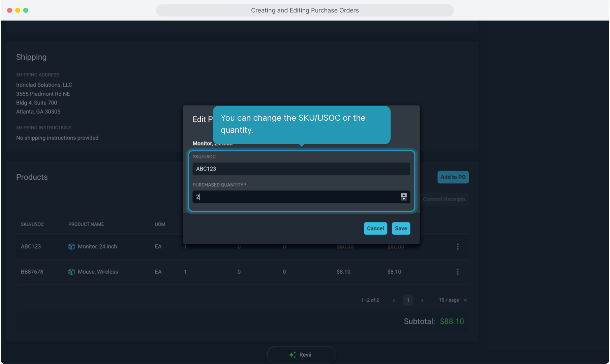Click the Add to PO button
The width and height of the screenshot is (610, 364).
click(453, 177)
